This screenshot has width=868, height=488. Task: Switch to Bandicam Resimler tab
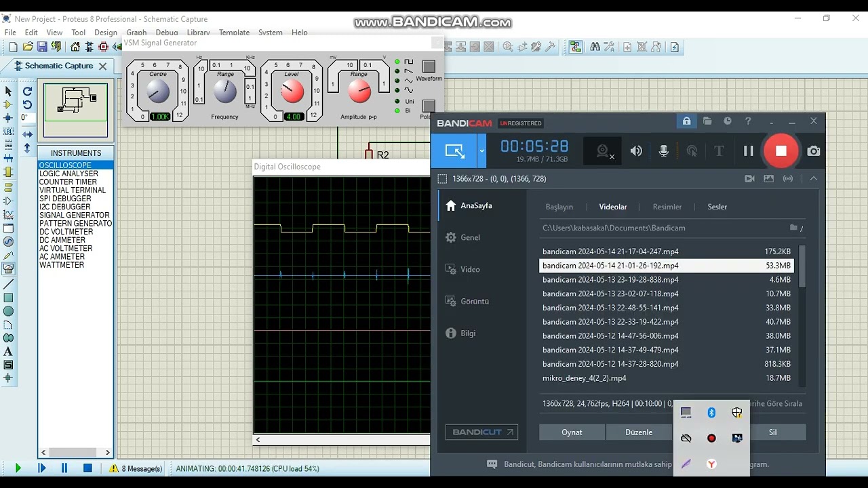click(x=667, y=207)
